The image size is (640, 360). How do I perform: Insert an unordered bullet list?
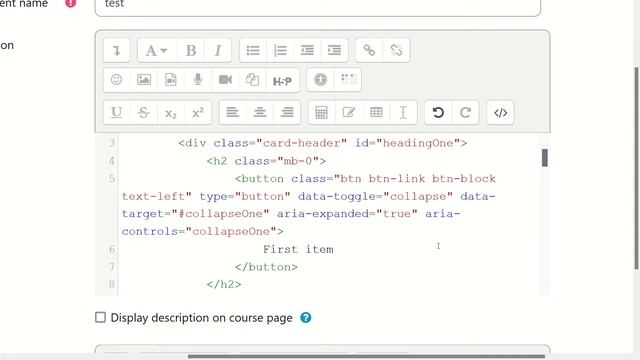253,50
